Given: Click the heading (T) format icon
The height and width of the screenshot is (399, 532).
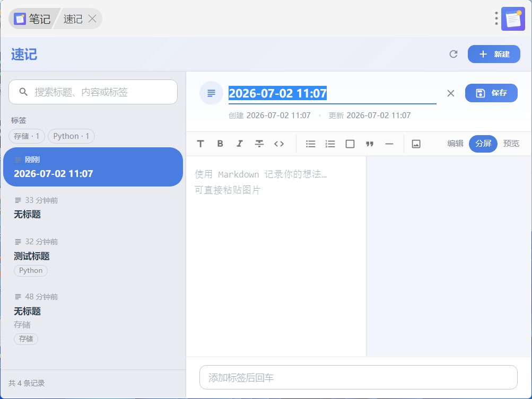Looking at the screenshot, I should [200, 144].
